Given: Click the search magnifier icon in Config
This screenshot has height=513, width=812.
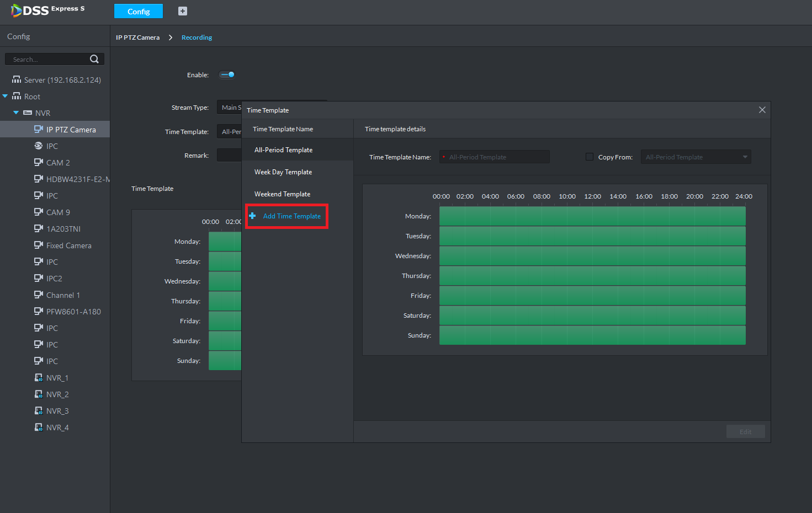Looking at the screenshot, I should pyautogui.click(x=94, y=59).
